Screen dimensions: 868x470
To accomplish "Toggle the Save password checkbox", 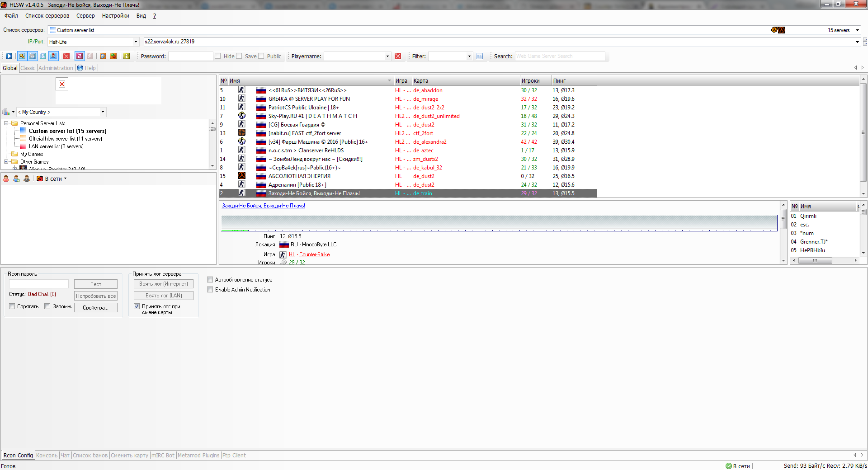I will pos(239,56).
